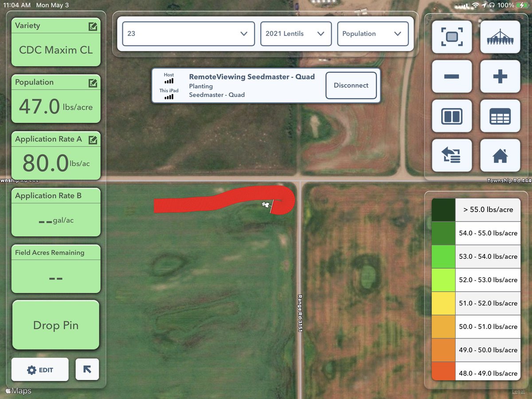The image size is (532, 399).
Task: Open the field dropdown showing 23
Action: [188, 34]
